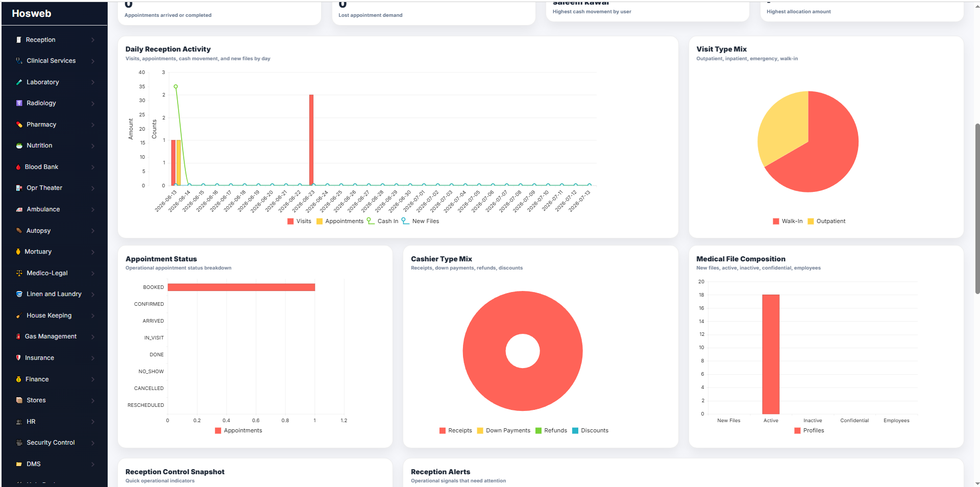Click the Reception sidebar icon

pos(19,40)
